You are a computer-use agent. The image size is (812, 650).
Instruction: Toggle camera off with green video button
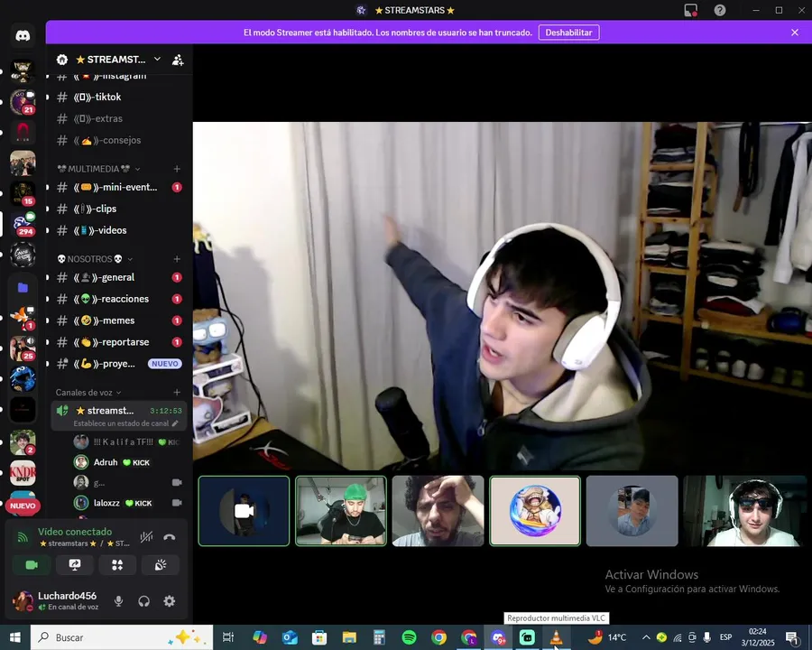[x=32, y=565]
